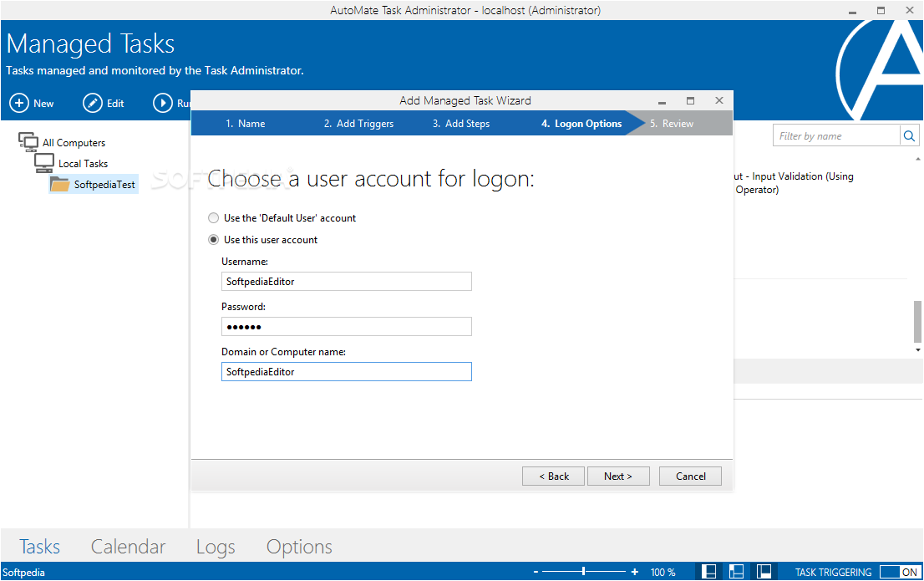
Task: Select Local Tasks tree item
Action: [83, 164]
